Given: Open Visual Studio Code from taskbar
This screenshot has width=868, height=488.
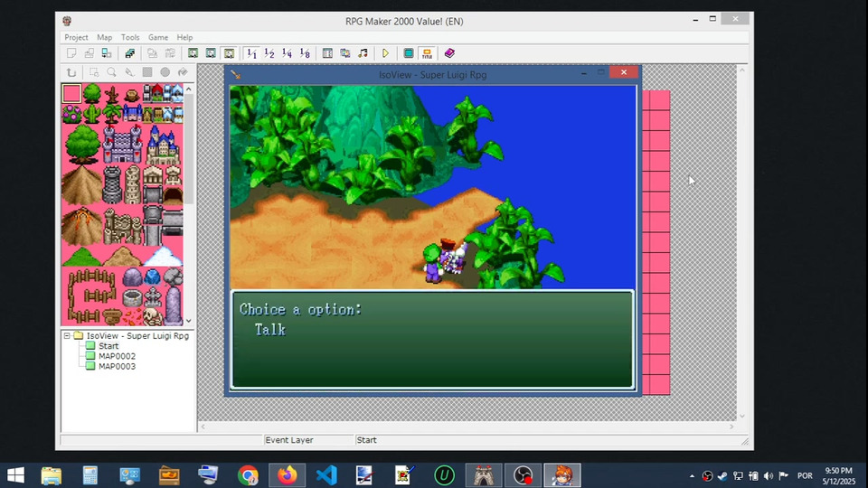Looking at the screenshot, I should point(326,475).
